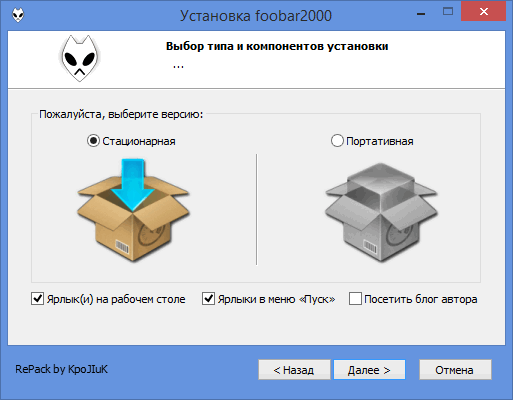Image resolution: width=513 pixels, height=400 pixels.
Task: Click the foobar2000 alien cat logo in header
Action: pos(80,58)
